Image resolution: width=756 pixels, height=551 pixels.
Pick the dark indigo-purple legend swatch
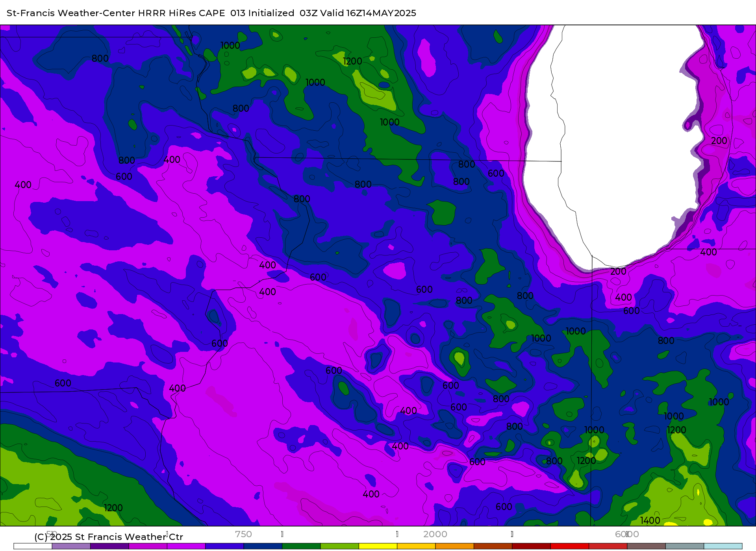click(109, 546)
